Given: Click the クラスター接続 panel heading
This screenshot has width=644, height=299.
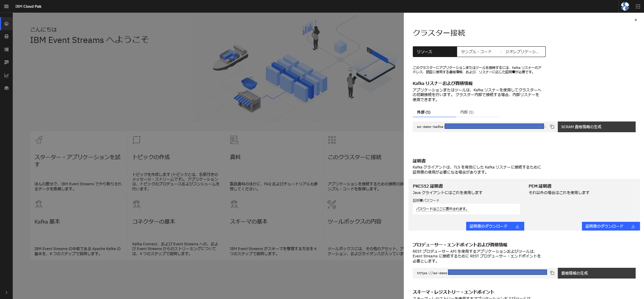Looking at the screenshot, I should pyautogui.click(x=439, y=33).
